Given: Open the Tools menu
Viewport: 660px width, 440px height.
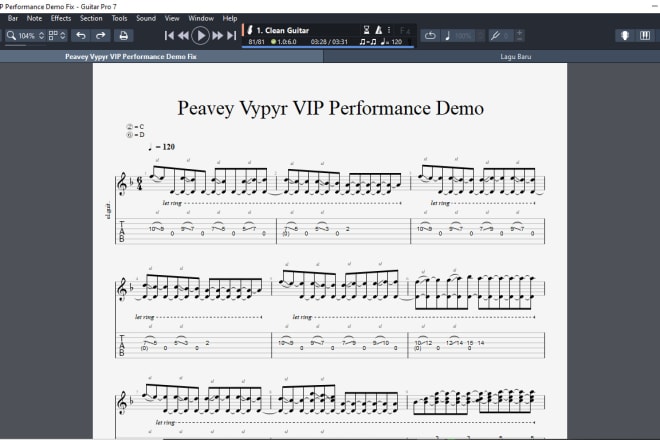Looking at the screenshot, I should [x=119, y=18].
